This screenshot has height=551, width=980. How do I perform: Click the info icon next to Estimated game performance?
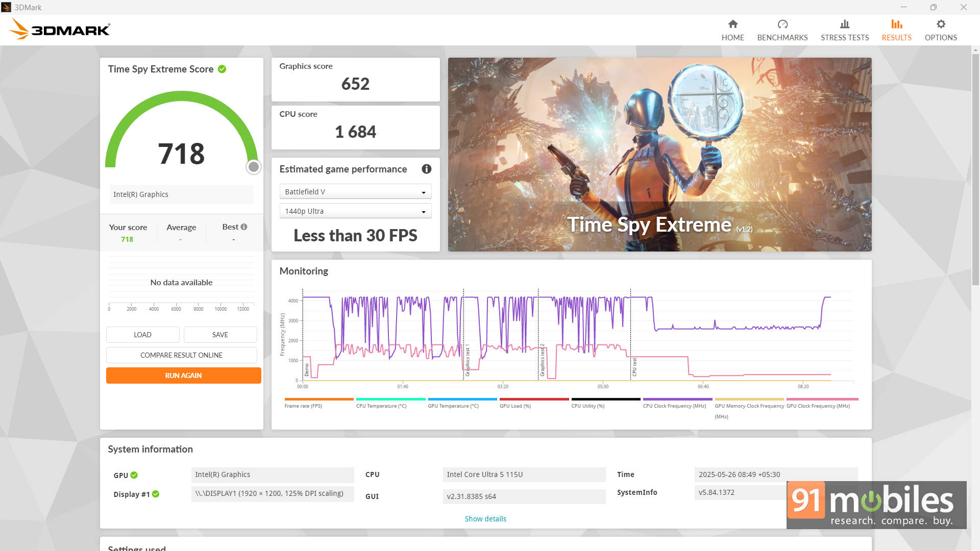(x=426, y=169)
